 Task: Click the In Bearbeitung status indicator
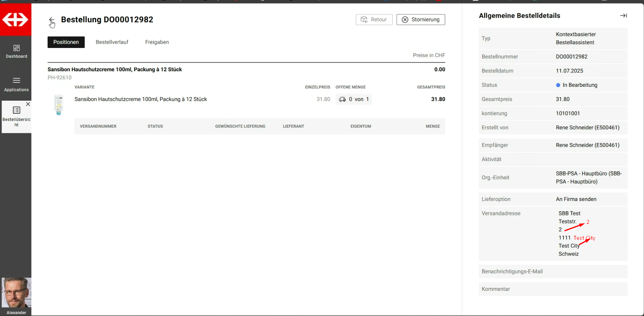(x=576, y=85)
